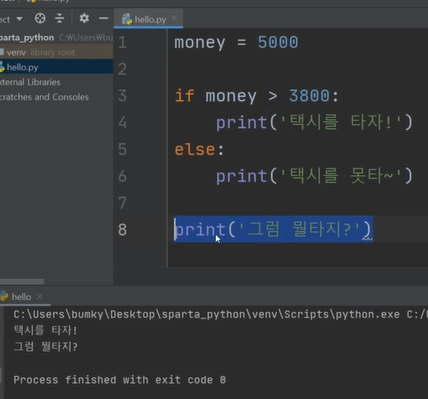This screenshot has height=399, width=428.
Task: Click the value 5000 on line 1
Action: point(278,42)
